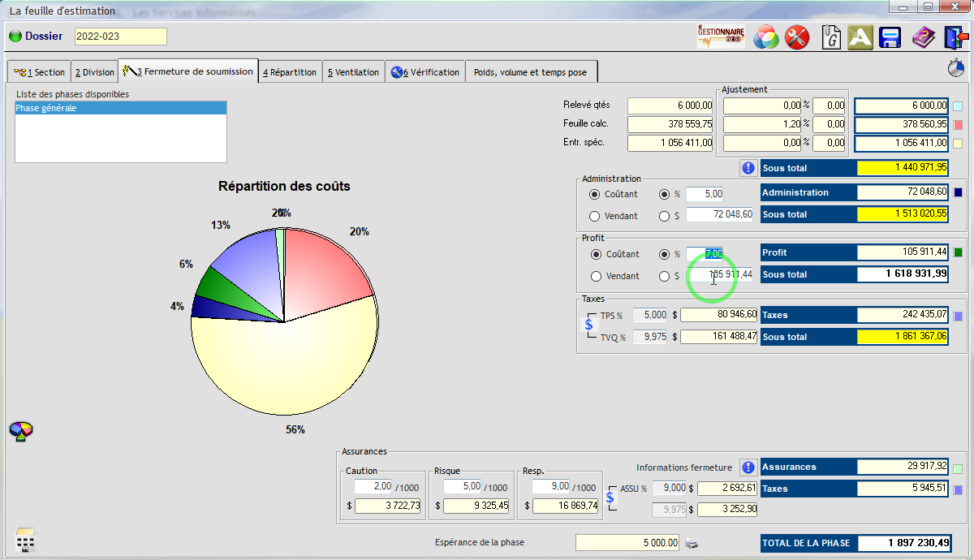Click the stopwatch timer icon

(x=955, y=68)
